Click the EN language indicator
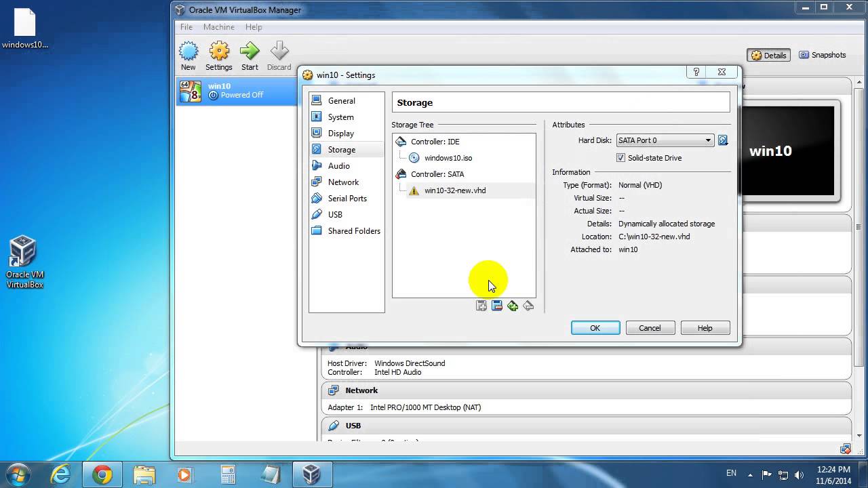The image size is (868, 488). (731, 473)
